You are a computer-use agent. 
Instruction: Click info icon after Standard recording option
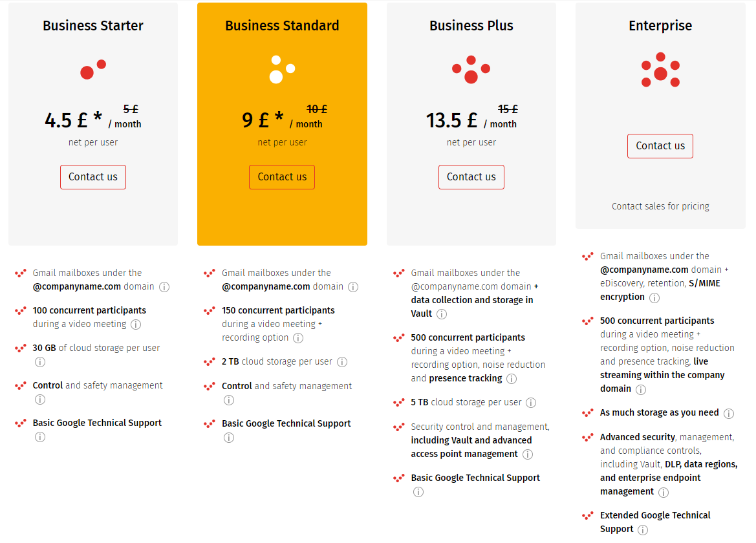pos(298,338)
